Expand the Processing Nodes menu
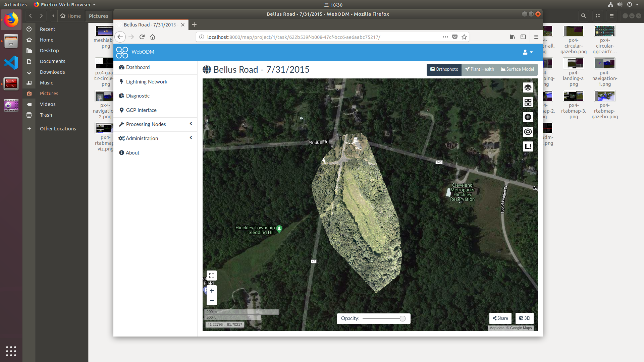 coord(146,124)
